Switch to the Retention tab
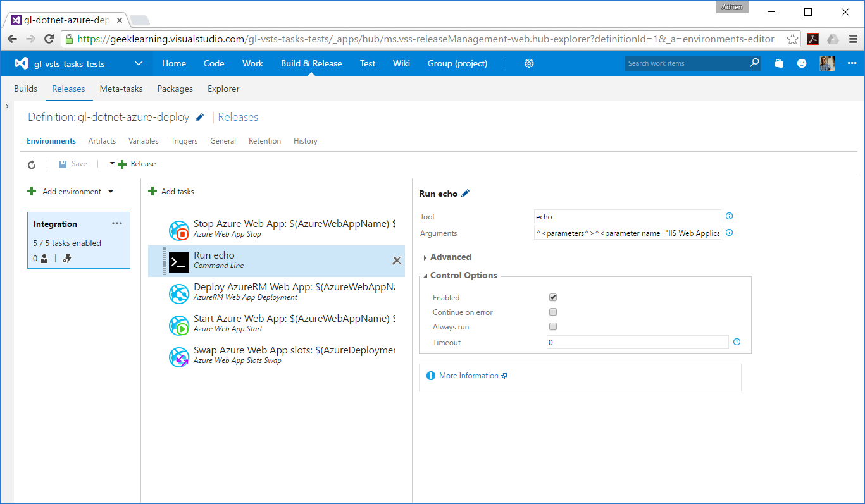 pyautogui.click(x=264, y=141)
